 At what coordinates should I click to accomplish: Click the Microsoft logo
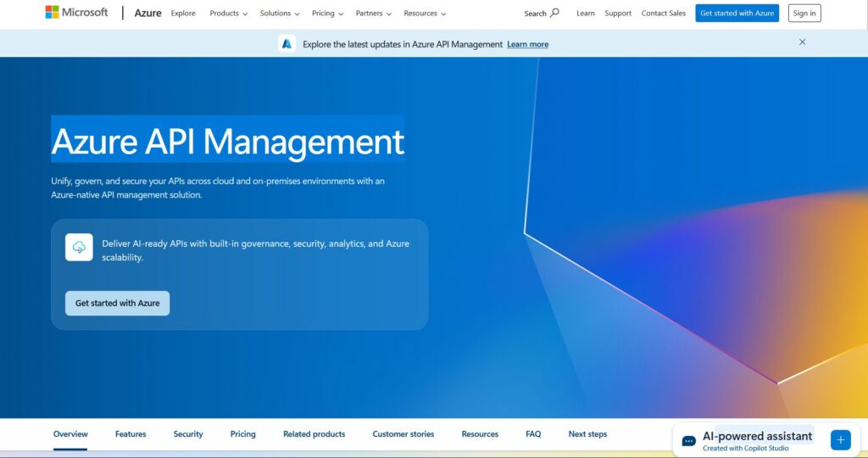(x=76, y=12)
